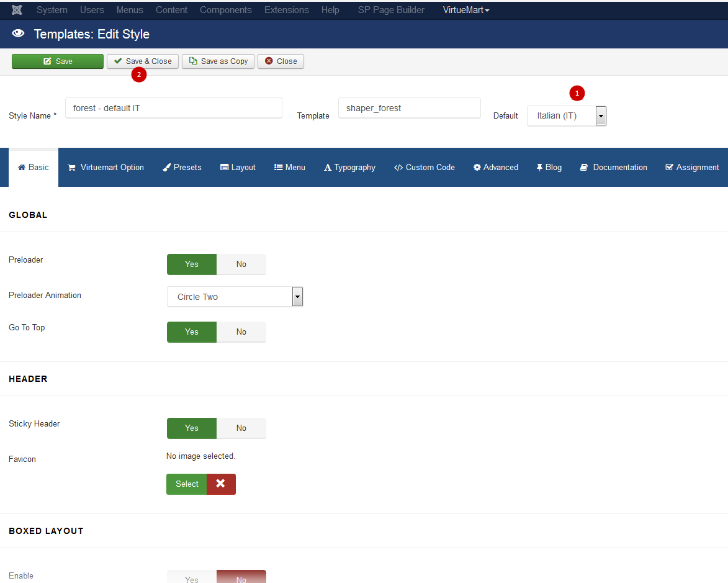Open the Advanced gear tab
Viewport: 728px width, 583px height.
(x=495, y=167)
